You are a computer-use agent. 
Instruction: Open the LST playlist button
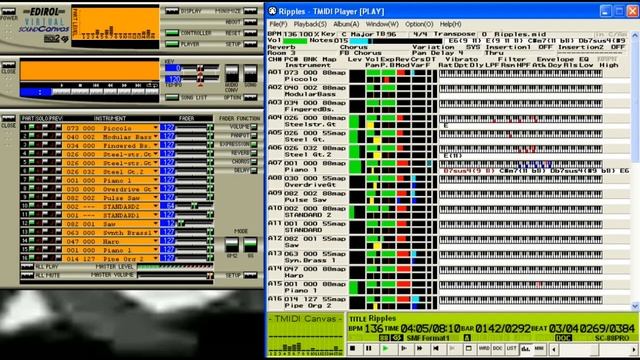511,349
